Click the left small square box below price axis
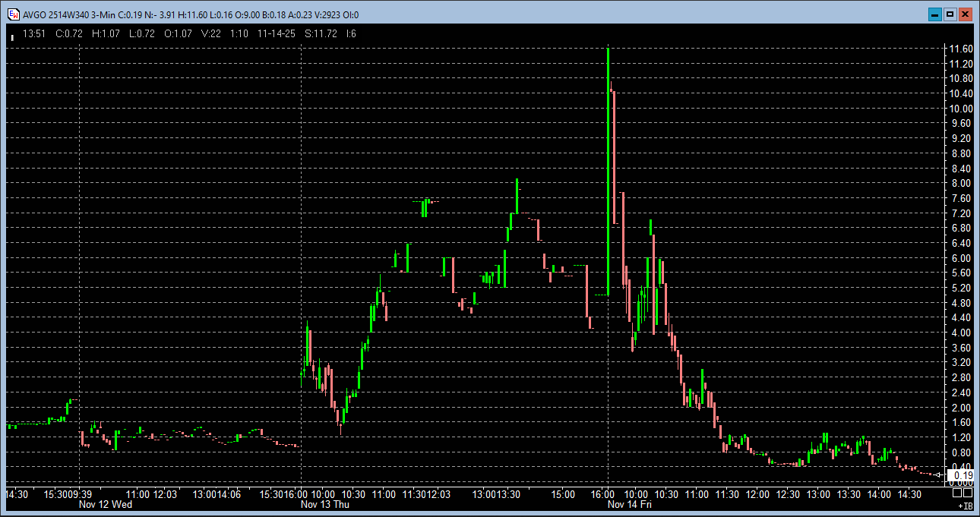The image size is (980, 517). tap(956, 493)
